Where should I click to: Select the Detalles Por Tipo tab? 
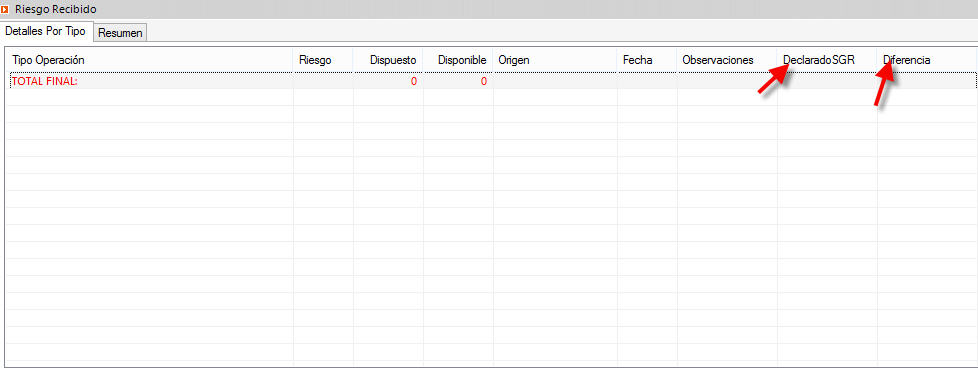46,31
